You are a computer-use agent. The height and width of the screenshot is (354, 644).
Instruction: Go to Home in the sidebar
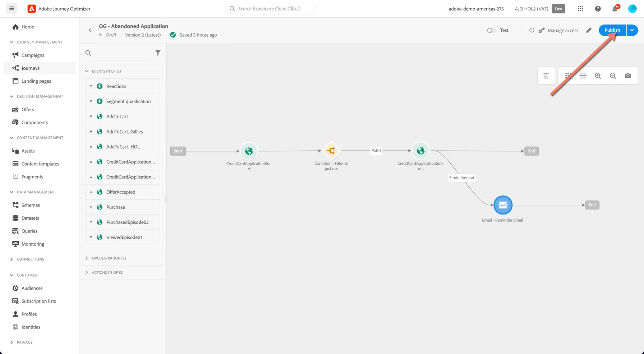tap(40, 27)
